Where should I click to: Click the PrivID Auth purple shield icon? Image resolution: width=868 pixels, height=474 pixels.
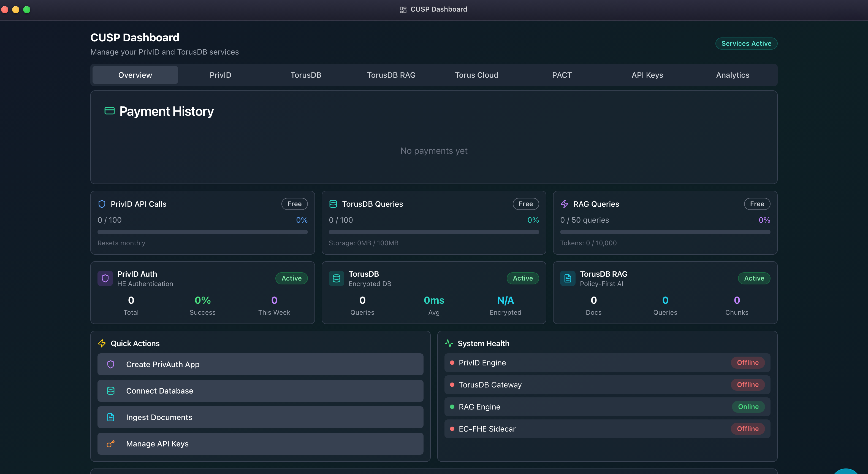(x=105, y=278)
